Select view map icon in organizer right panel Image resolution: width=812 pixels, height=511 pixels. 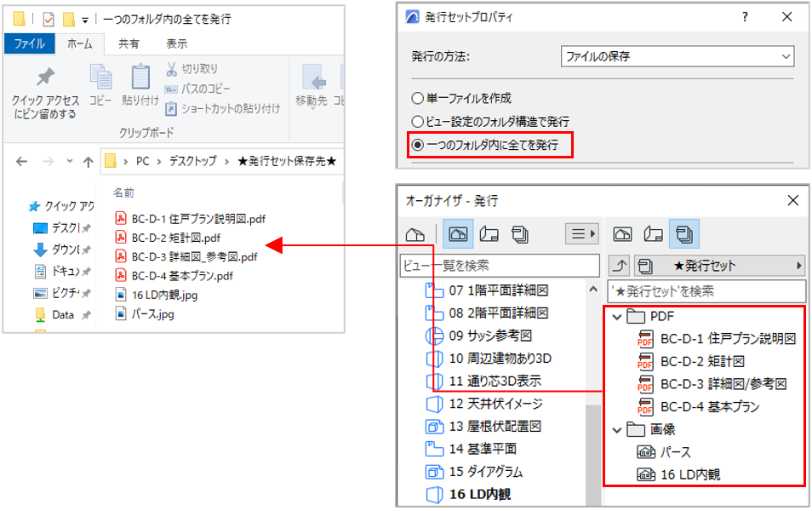622,234
